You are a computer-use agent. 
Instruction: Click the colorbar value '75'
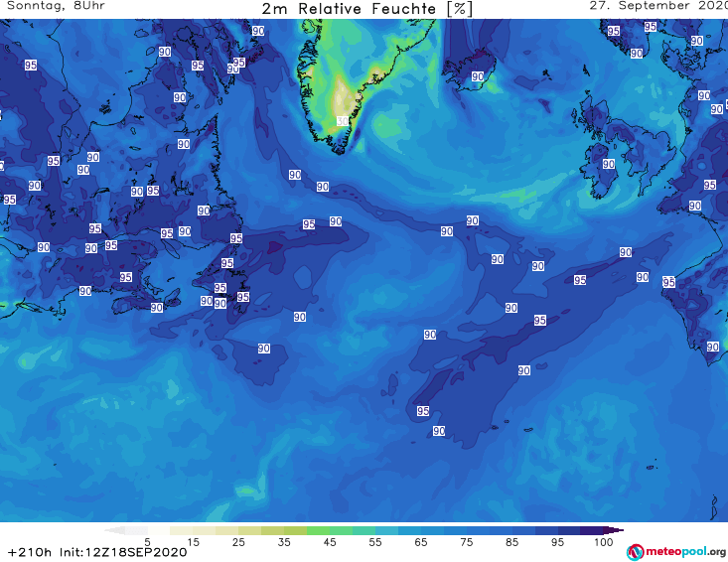pos(466,542)
